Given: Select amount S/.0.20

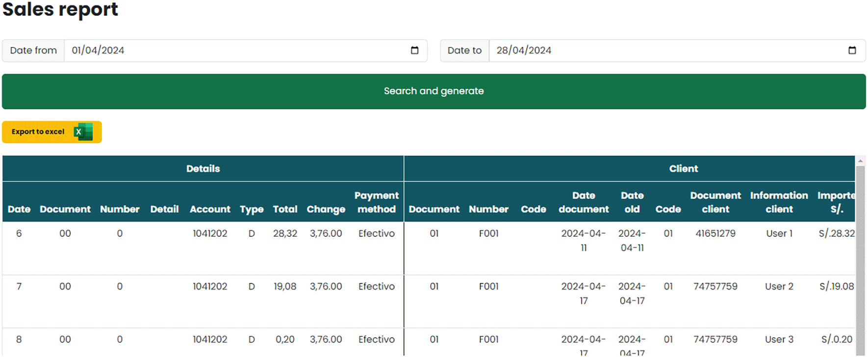Looking at the screenshot, I should tap(837, 340).
